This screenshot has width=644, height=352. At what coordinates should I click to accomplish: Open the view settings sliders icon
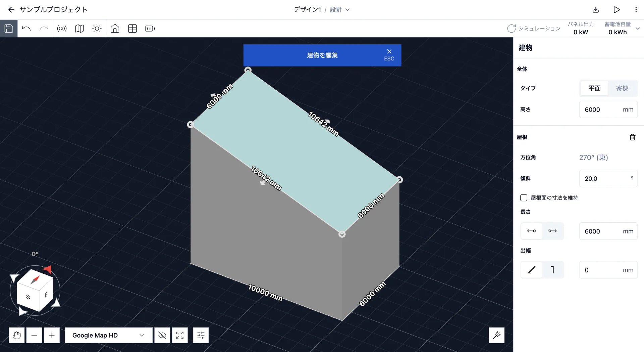[201, 335]
